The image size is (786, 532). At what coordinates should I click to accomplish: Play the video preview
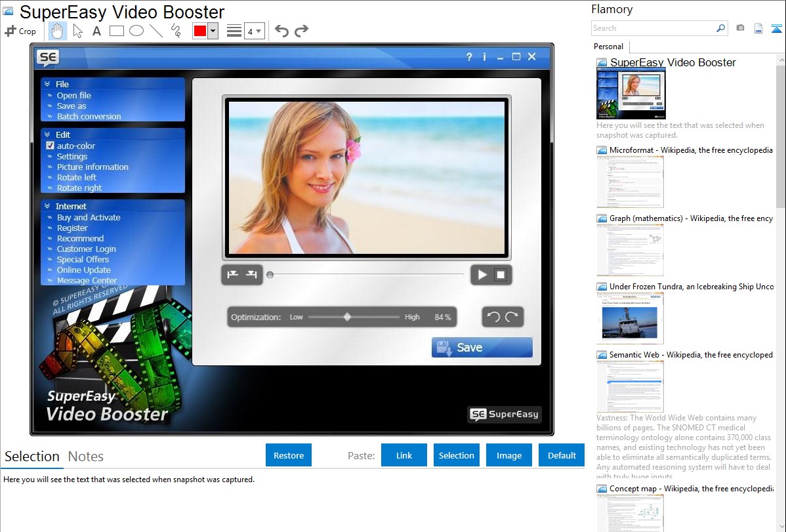(x=482, y=275)
